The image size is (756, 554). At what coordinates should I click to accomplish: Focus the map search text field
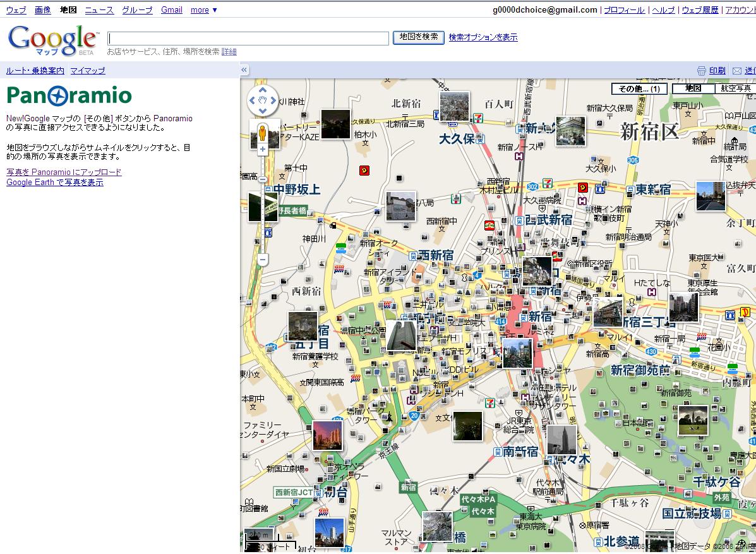(248, 39)
